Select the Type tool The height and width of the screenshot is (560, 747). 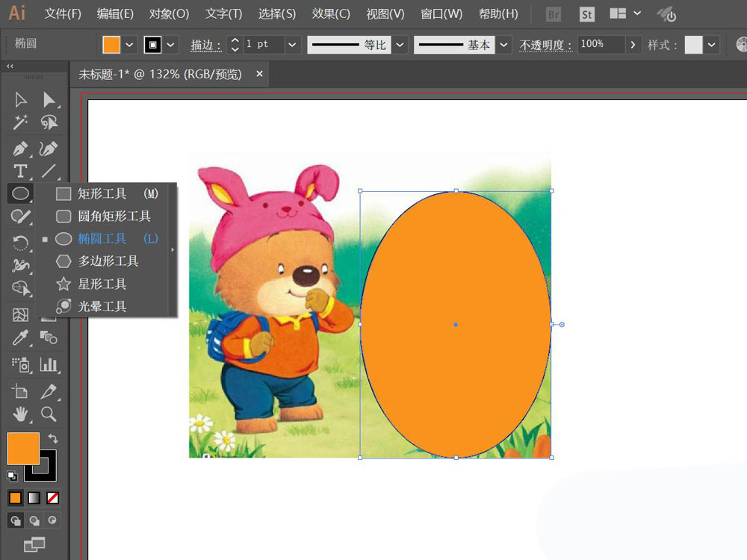tap(20, 171)
